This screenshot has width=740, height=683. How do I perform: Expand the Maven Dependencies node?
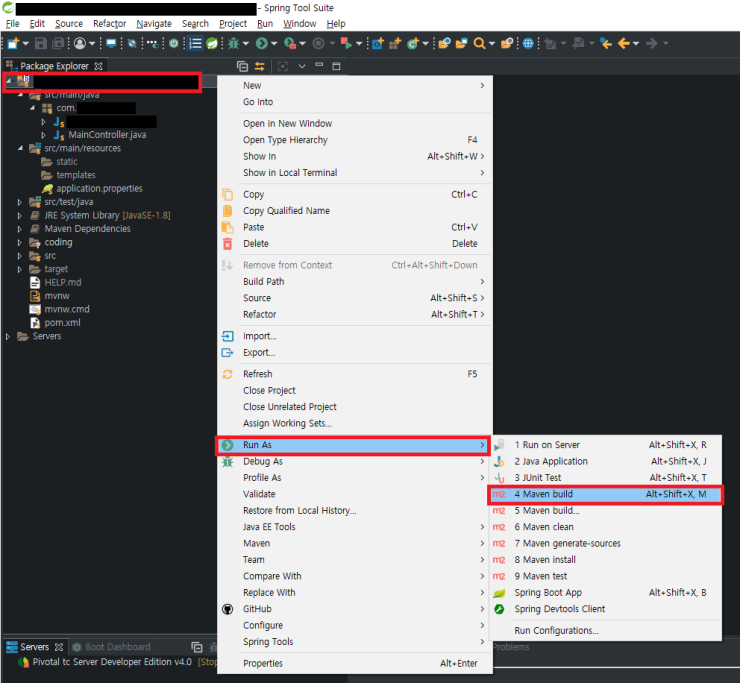tap(21, 229)
